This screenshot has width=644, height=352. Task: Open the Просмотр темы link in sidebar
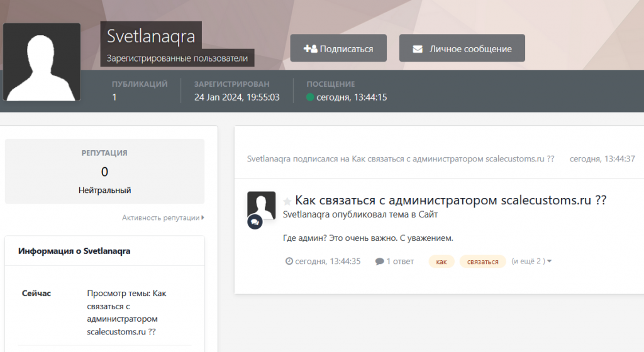click(126, 312)
